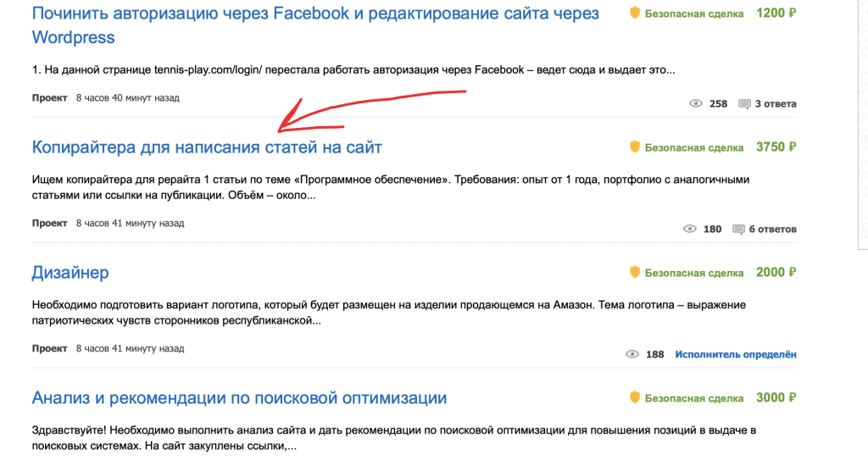Click the shield icon beside 2000 ₽ deal
The width and height of the screenshot is (868, 465).
[634, 273]
